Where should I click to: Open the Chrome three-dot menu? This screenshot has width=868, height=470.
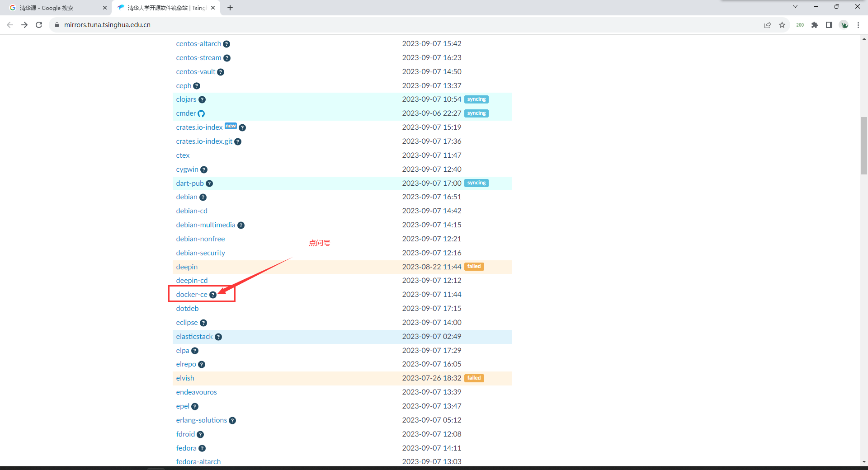858,25
